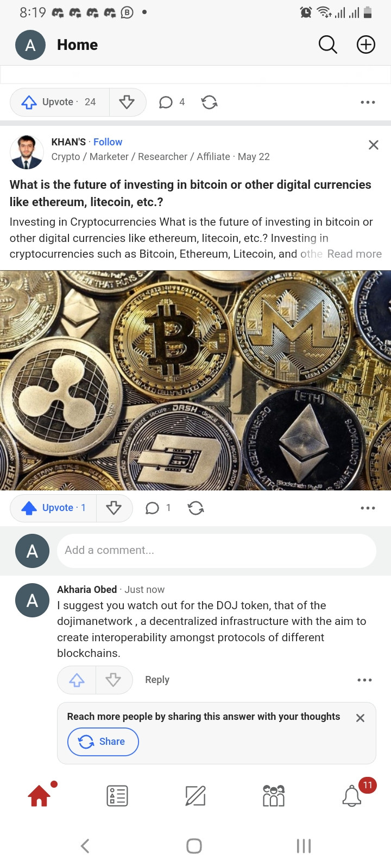Screen dimensions: 391x868
Task: Open the Spaces people icon in bottom bar
Action: click(x=274, y=795)
